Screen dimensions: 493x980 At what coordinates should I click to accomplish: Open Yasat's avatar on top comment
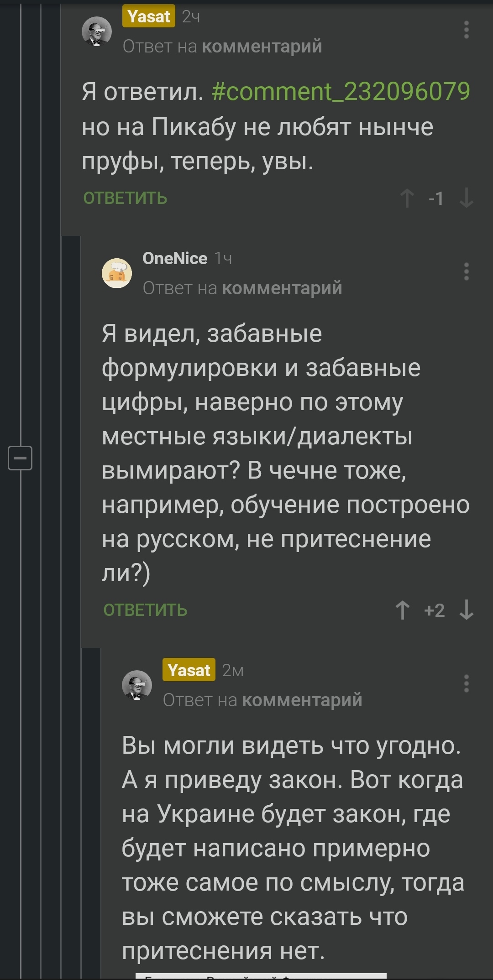coord(97,31)
